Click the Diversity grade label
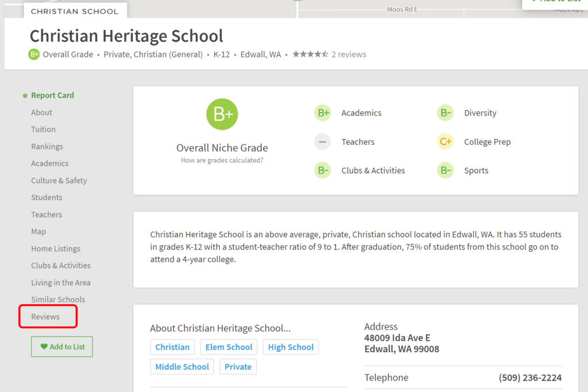 [x=481, y=113]
